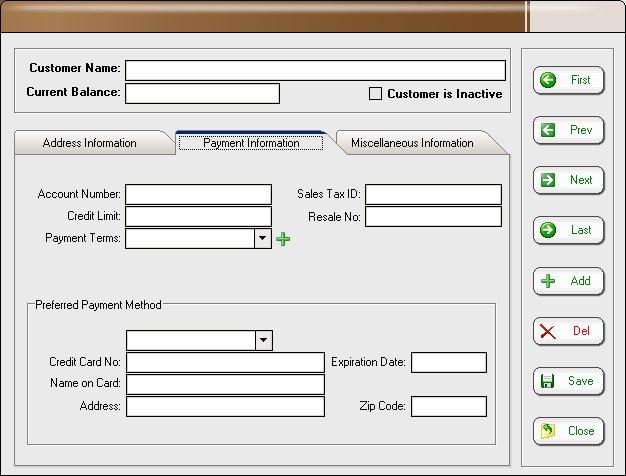Jump to the Last customer record
The height and width of the screenshot is (476, 626).
(568, 230)
